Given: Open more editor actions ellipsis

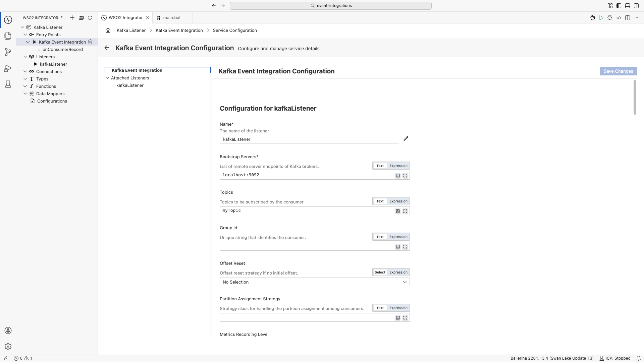Looking at the screenshot, I should [x=636, y=18].
